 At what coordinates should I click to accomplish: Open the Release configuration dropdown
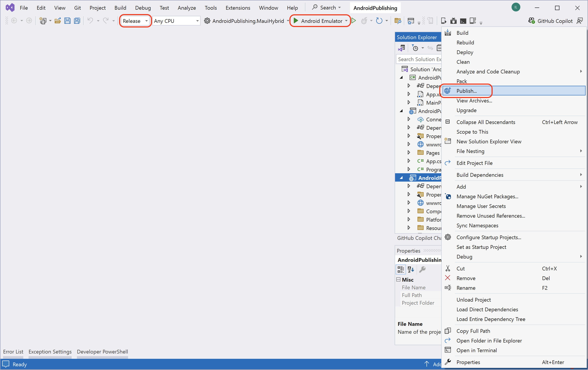(135, 21)
